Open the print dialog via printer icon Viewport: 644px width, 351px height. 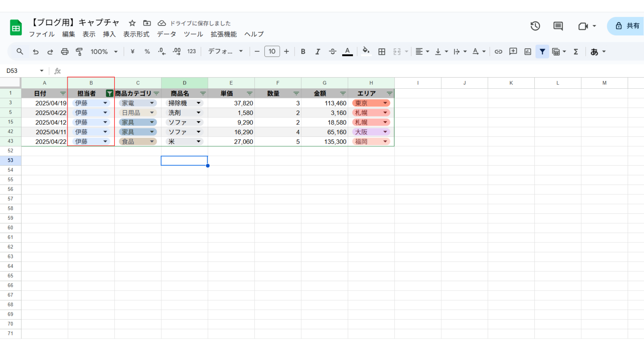65,52
